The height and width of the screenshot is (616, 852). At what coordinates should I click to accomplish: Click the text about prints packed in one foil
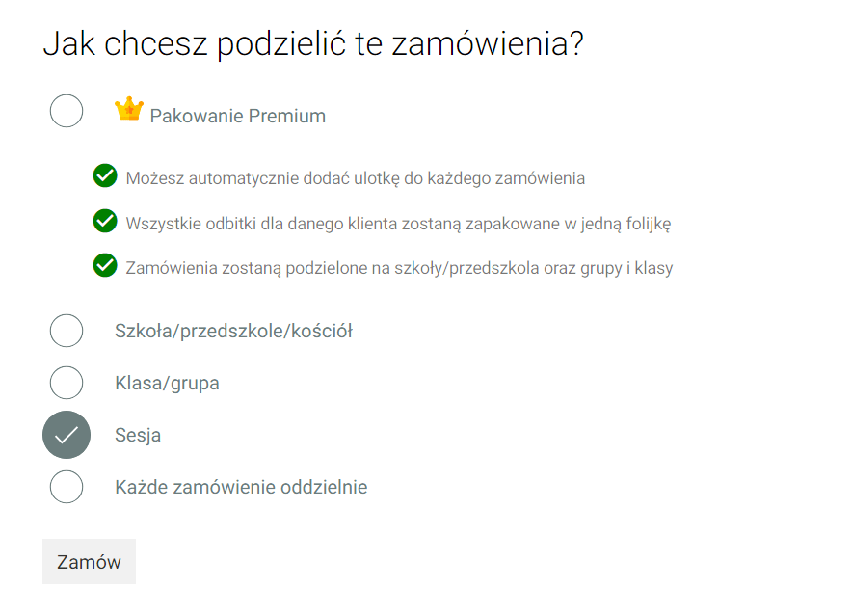click(x=398, y=224)
